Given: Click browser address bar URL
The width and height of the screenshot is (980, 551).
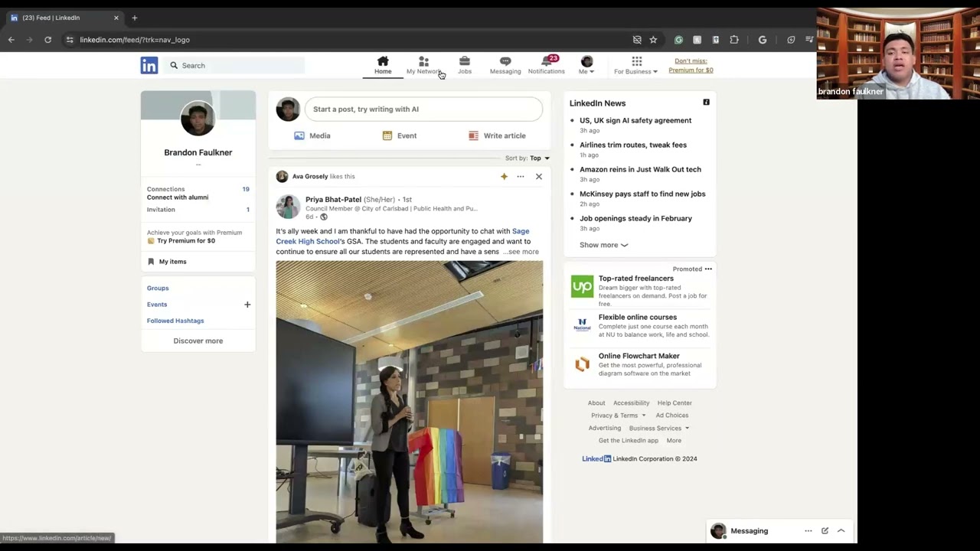Looking at the screenshot, I should [135, 40].
